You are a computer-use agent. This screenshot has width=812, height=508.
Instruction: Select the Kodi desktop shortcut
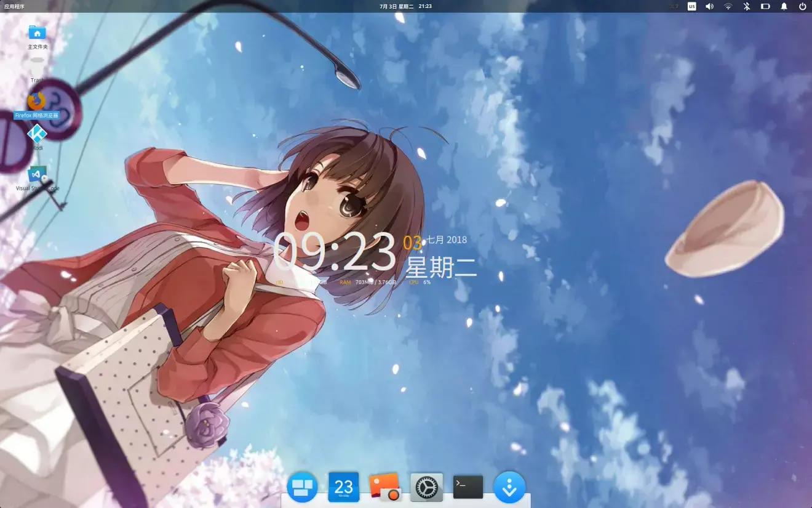(37, 134)
